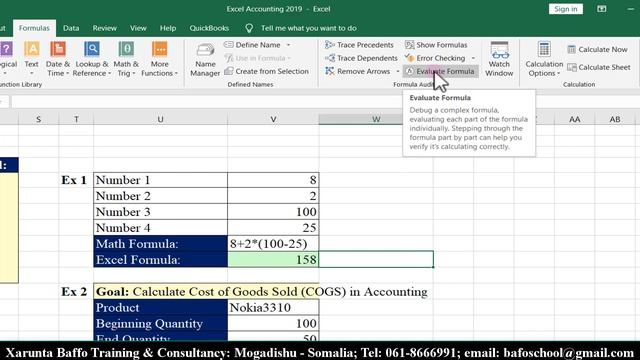Open Ribbon Display Options icon
Image resolution: width=640 pixels, height=360 pixels.
(602, 9)
